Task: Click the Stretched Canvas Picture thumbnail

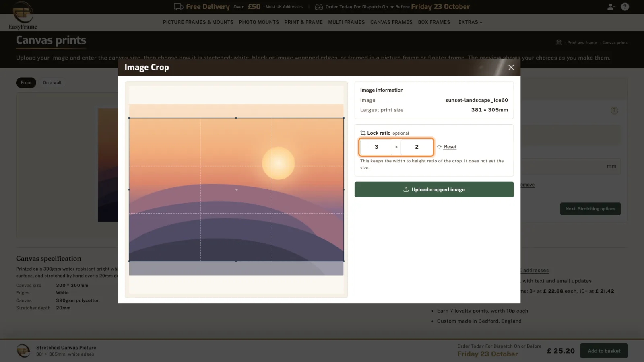Action: pos(23,351)
